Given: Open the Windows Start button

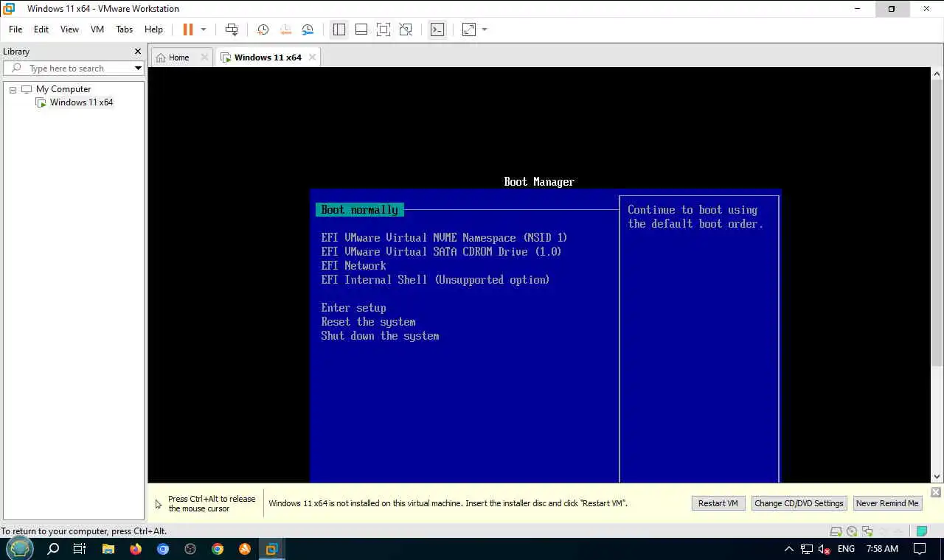Looking at the screenshot, I should (20, 549).
